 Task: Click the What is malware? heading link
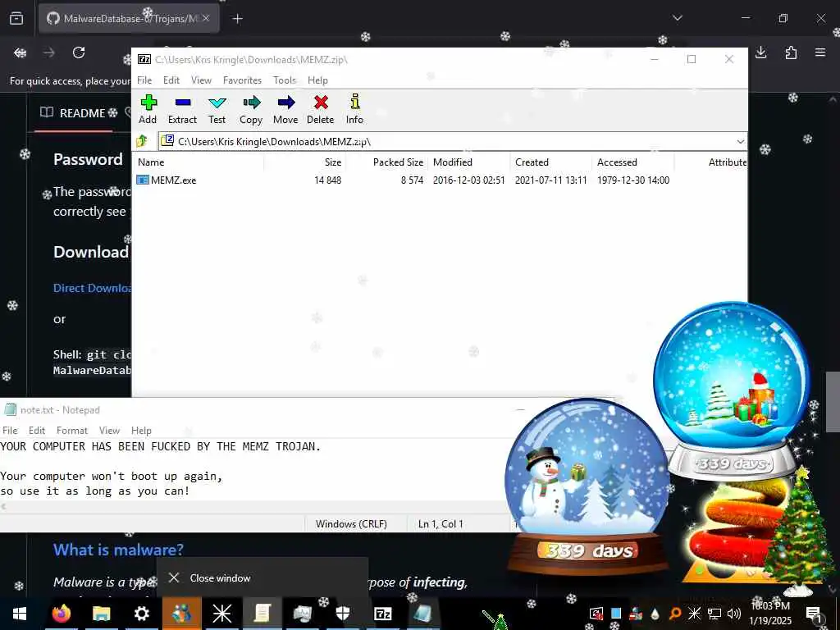(x=118, y=550)
